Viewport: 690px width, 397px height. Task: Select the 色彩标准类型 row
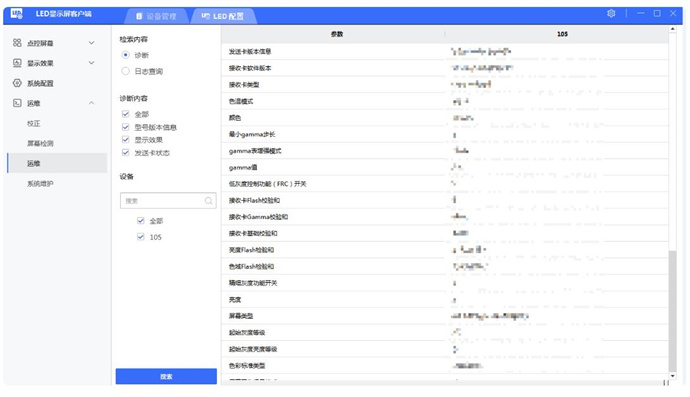pyautogui.click(x=445, y=365)
